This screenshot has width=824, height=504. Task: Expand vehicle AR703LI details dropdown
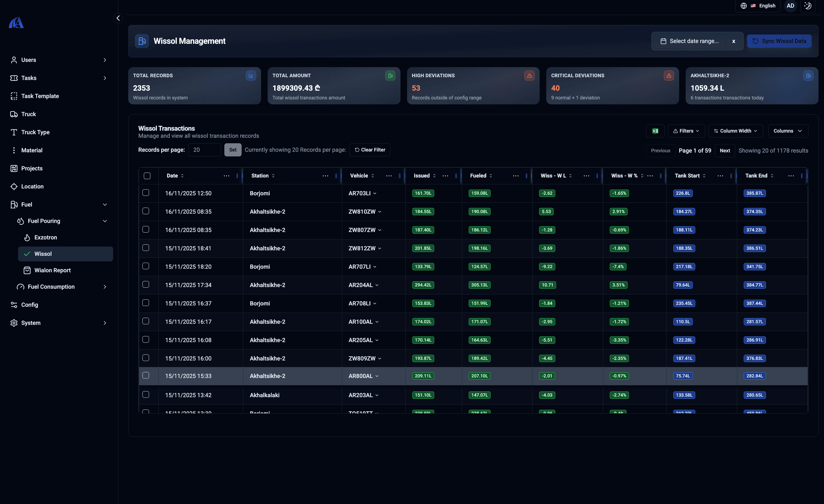375,193
